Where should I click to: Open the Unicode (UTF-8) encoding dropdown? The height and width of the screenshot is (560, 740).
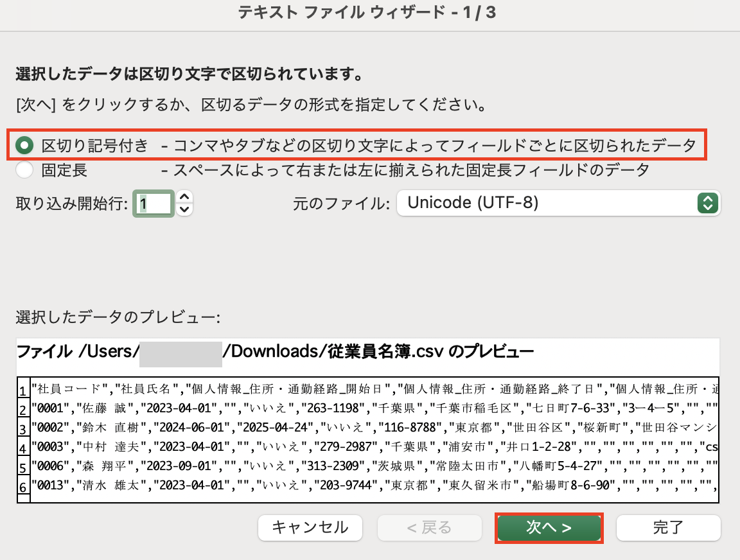[558, 203]
